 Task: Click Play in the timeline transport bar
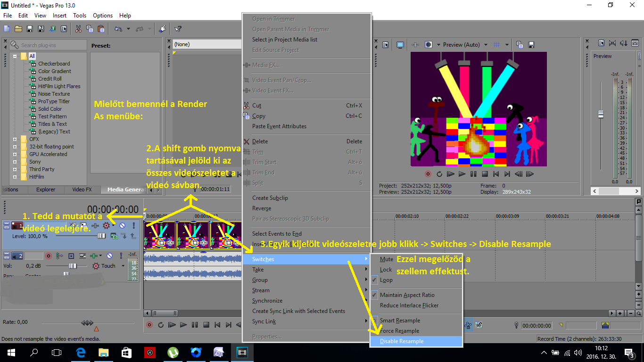coord(183,325)
